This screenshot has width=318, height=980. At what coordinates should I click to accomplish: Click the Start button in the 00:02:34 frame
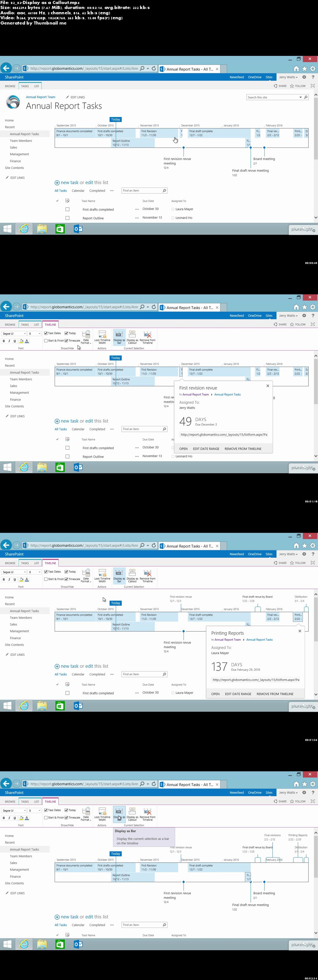tap(7, 944)
